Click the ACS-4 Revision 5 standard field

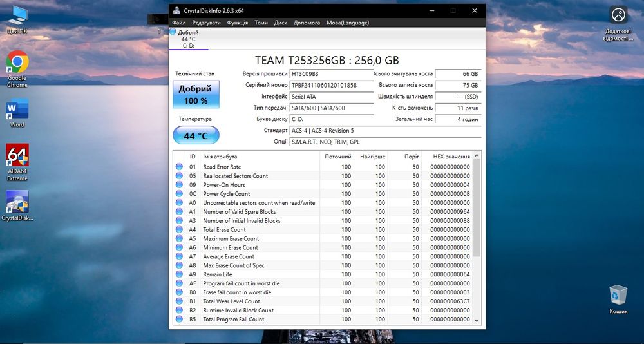tap(385, 131)
